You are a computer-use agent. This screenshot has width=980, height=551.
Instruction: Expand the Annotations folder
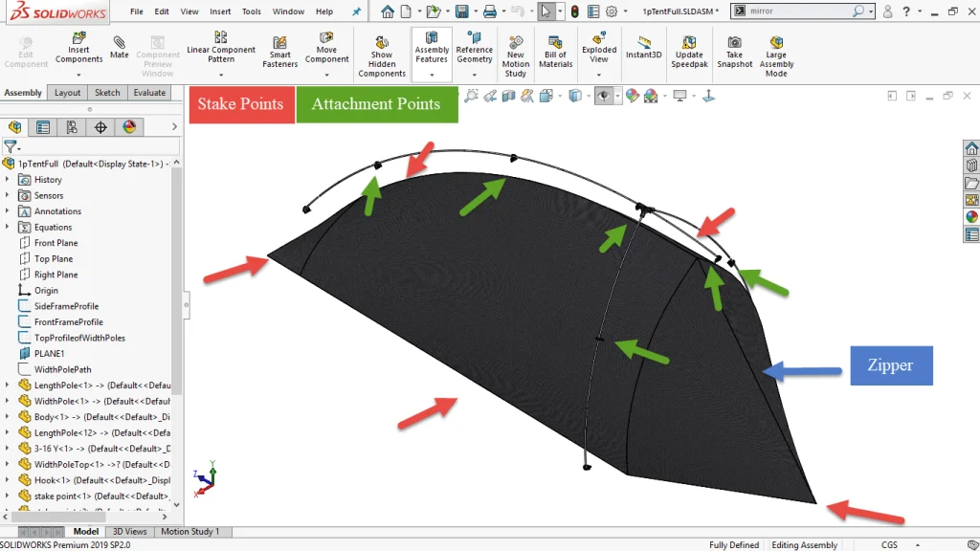point(10,210)
